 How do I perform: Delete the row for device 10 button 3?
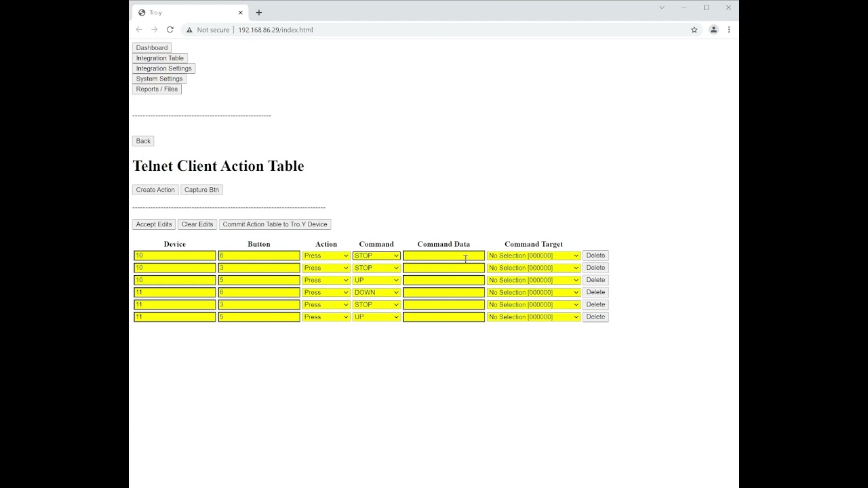click(x=595, y=268)
